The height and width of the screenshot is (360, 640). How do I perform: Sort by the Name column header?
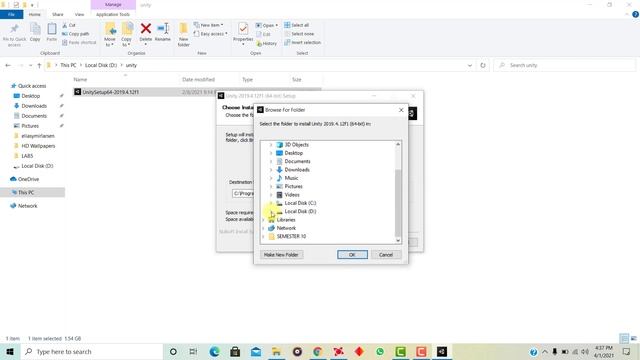[x=80, y=80]
